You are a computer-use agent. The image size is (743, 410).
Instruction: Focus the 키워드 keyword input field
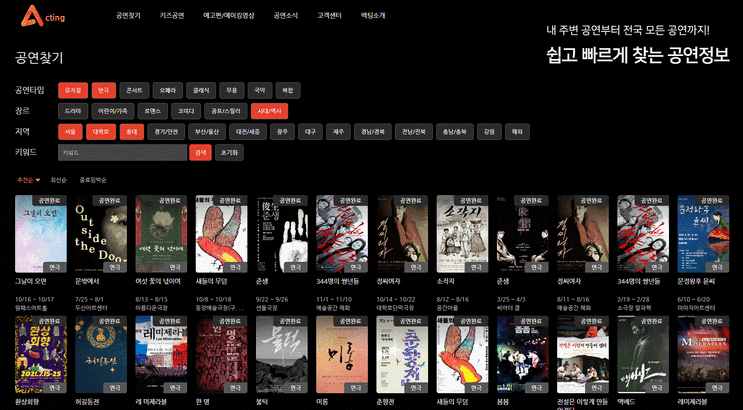(123, 153)
